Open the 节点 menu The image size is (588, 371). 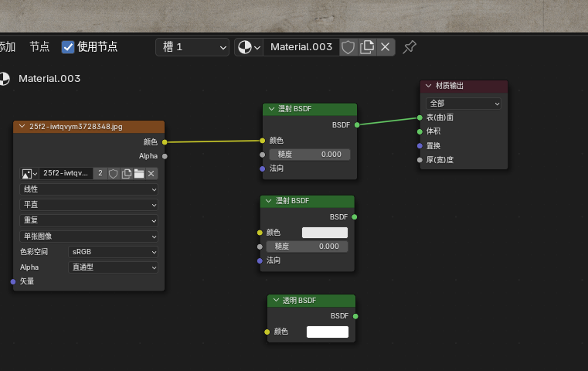coord(39,47)
